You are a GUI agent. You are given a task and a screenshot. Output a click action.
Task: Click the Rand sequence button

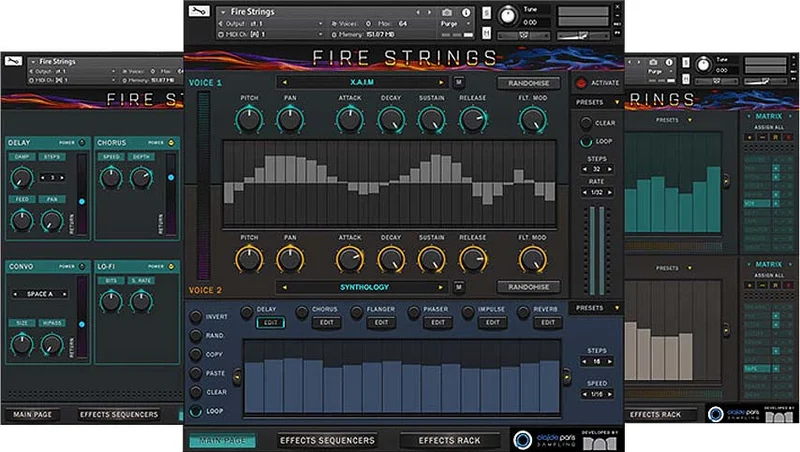point(195,336)
